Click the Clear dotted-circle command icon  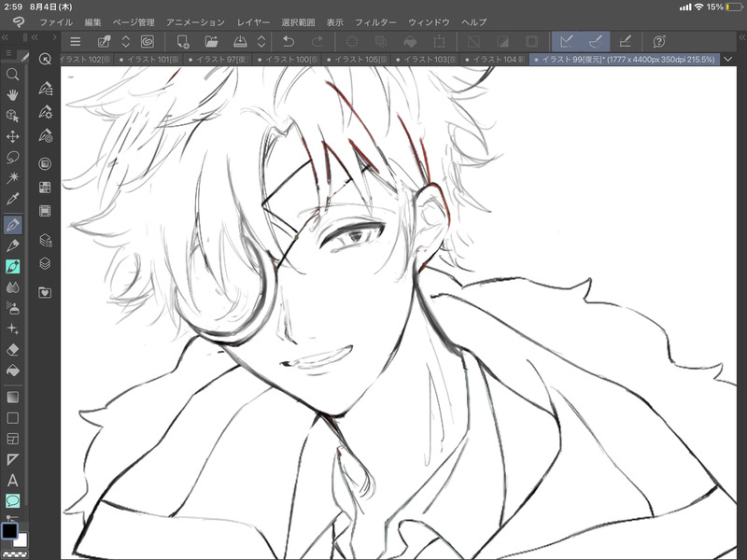click(352, 41)
